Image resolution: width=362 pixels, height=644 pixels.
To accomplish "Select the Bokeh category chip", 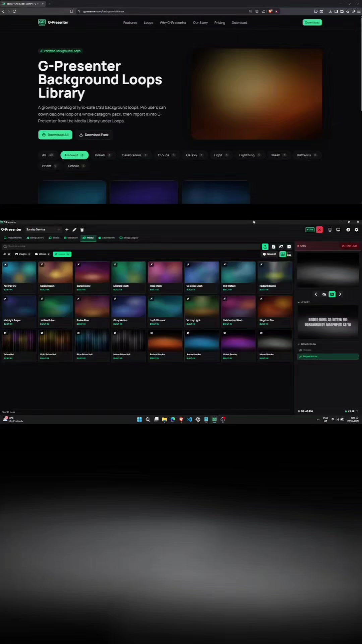I will point(103,155).
